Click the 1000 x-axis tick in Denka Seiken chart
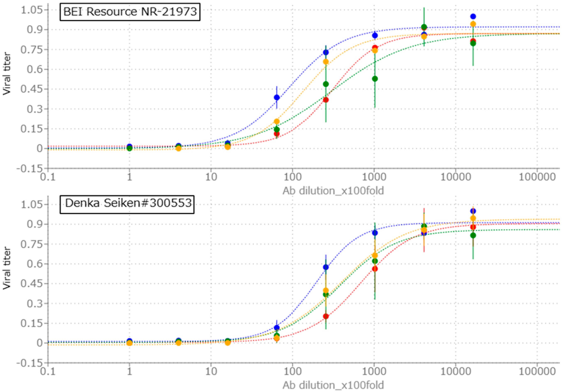Screen dimensions: 562x392 pos(374,372)
